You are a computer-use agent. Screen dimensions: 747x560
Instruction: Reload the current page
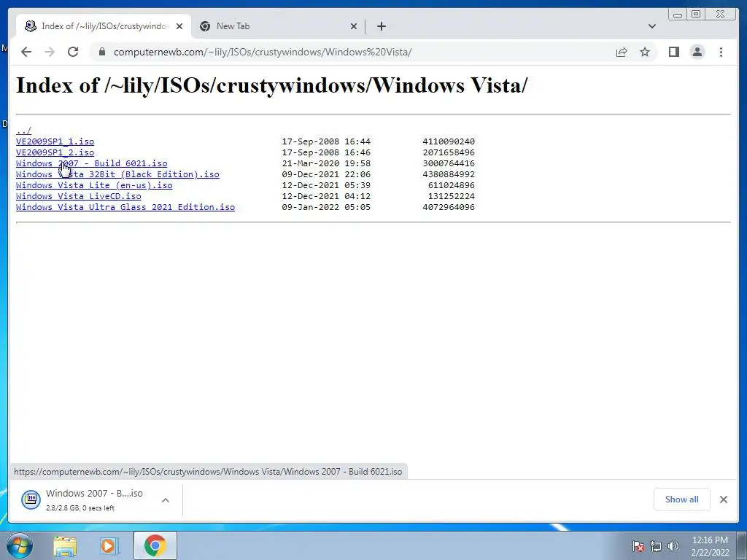click(x=73, y=52)
